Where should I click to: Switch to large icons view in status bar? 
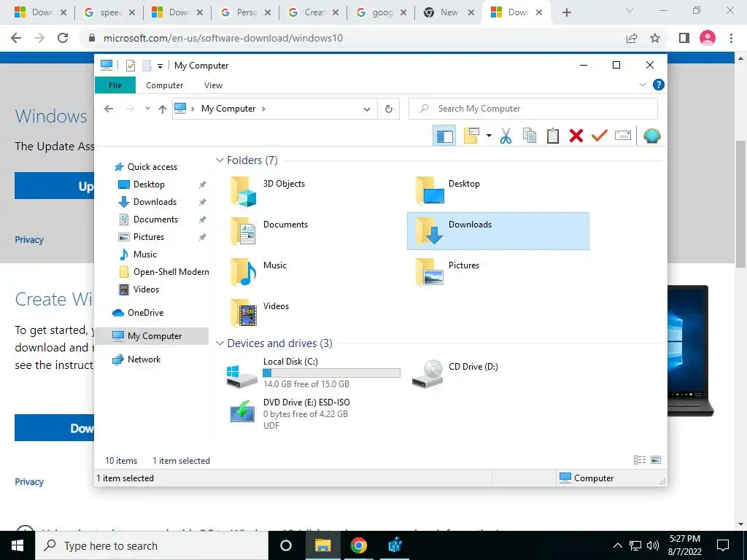(656, 459)
